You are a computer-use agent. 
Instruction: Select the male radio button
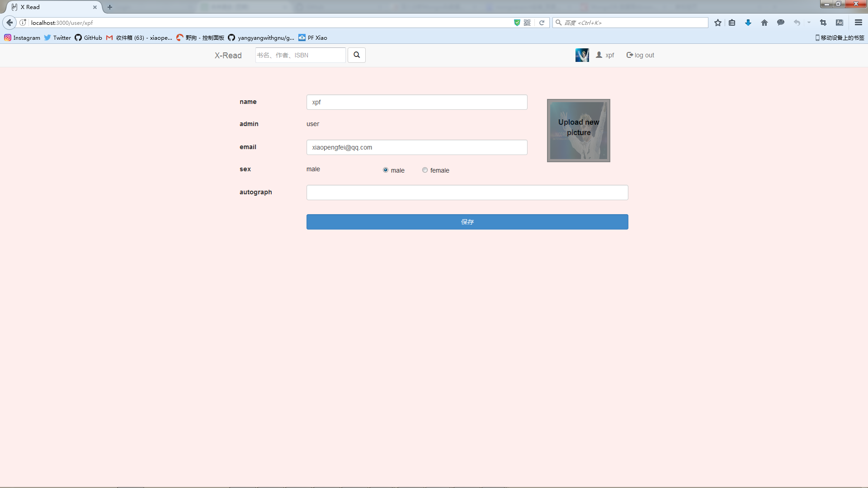pyautogui.click(x=386, y=170)
